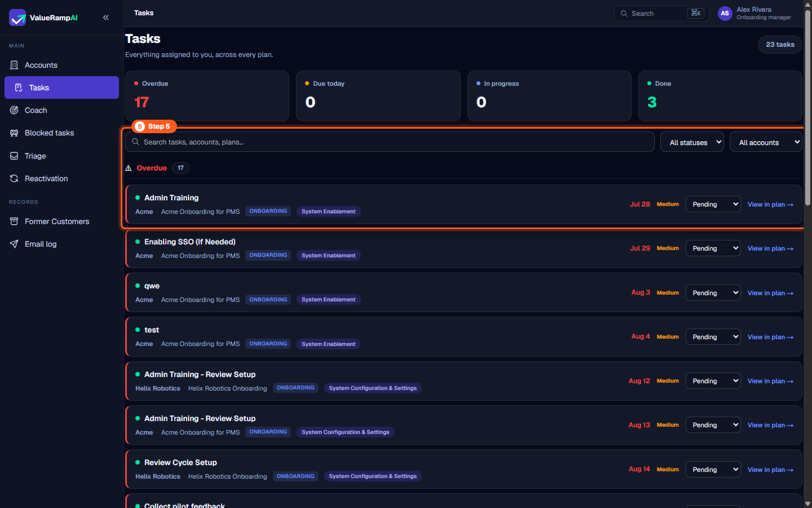
Task: Click the AS user avatar
Action: click(x=725, y=13)
